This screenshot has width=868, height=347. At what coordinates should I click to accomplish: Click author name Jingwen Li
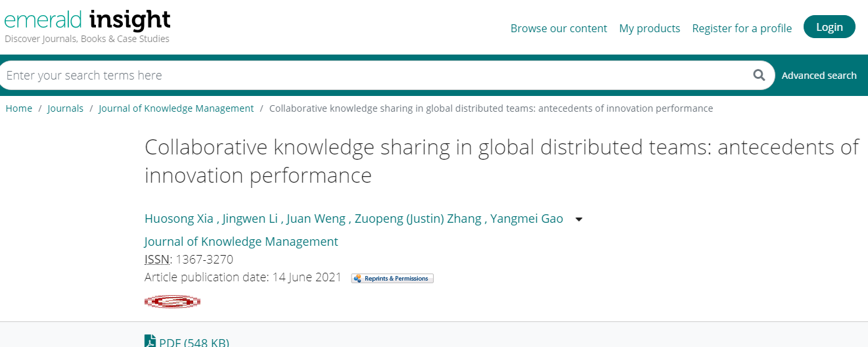(251, 219)
